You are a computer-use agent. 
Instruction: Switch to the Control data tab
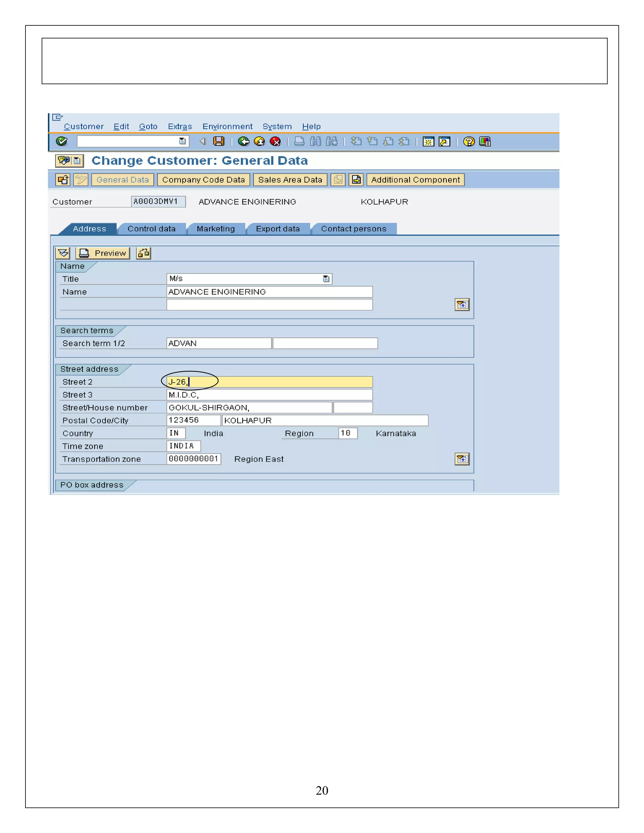[152, 229]
